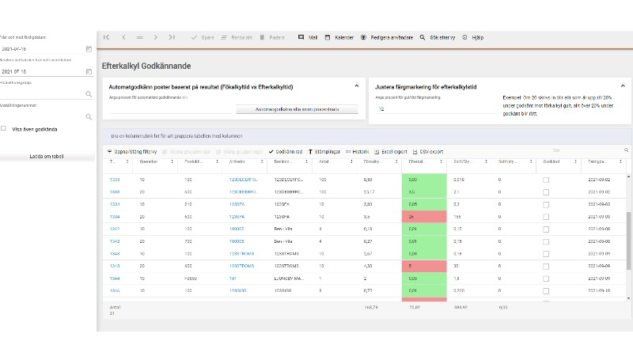Click Rensa allt in the toolbar
This screenshot has height=364, width=633.
pos(237,37)
